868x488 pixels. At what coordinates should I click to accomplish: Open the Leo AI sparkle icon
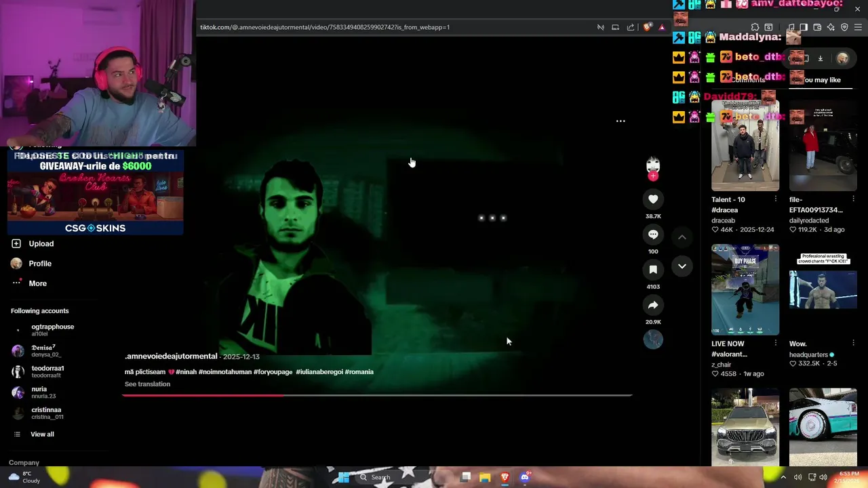tap(831, 27)
